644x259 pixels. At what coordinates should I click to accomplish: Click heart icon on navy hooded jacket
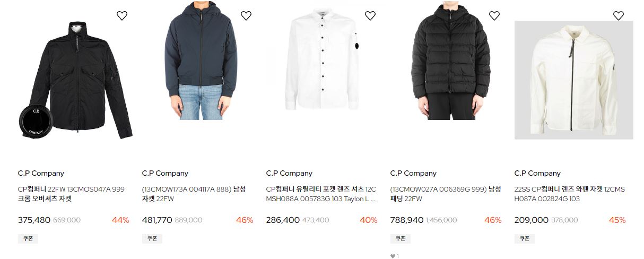tap(246, 15)
